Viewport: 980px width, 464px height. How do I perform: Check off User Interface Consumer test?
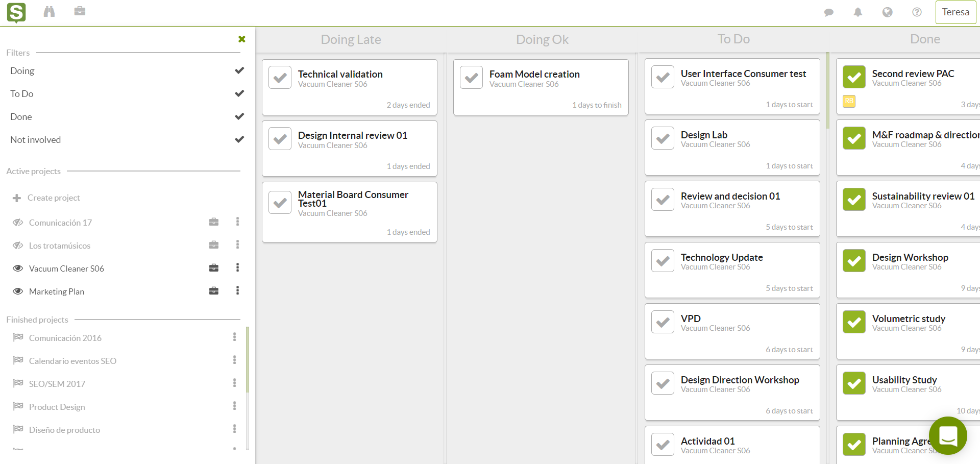click(x=663, y=77)
